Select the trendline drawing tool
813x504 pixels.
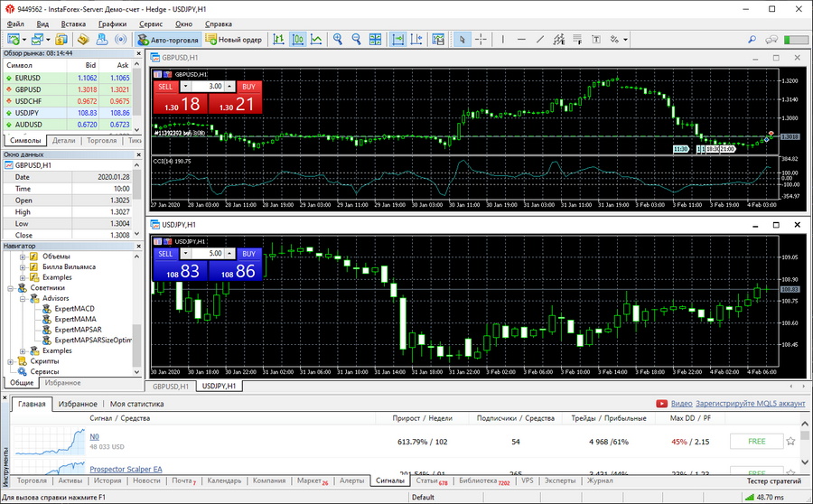click(540, 40)
